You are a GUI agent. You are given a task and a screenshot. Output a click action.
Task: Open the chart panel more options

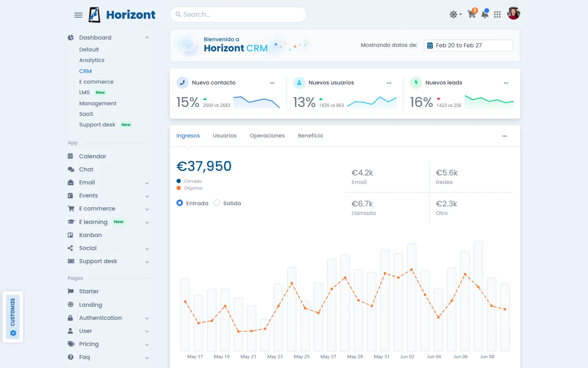pos(505,136)
